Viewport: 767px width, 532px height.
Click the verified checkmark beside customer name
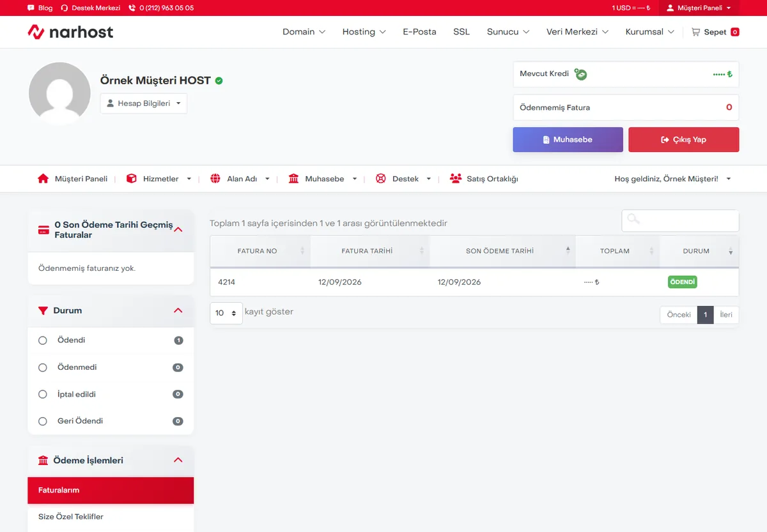pyautogui.click(x=219, y=81)
